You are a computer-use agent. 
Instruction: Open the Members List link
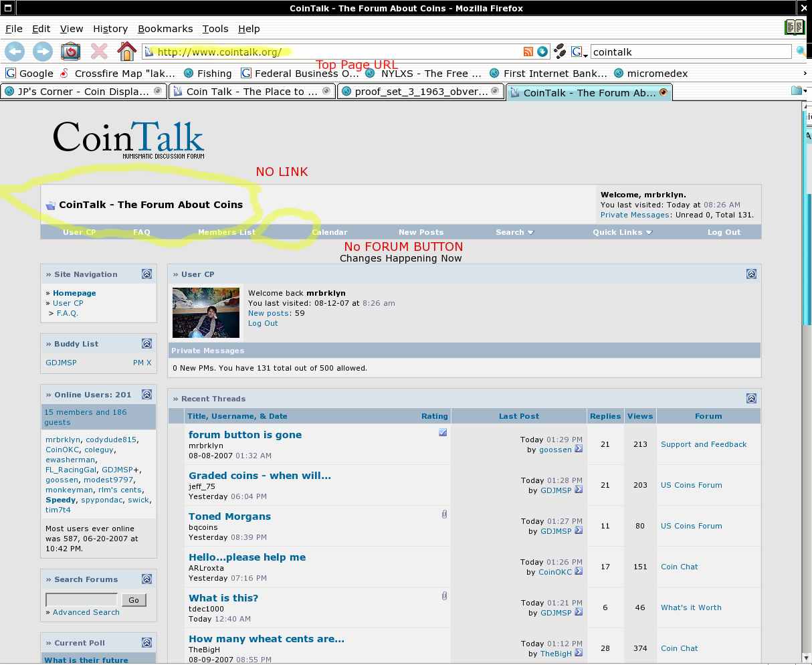(x=227, y=232)
